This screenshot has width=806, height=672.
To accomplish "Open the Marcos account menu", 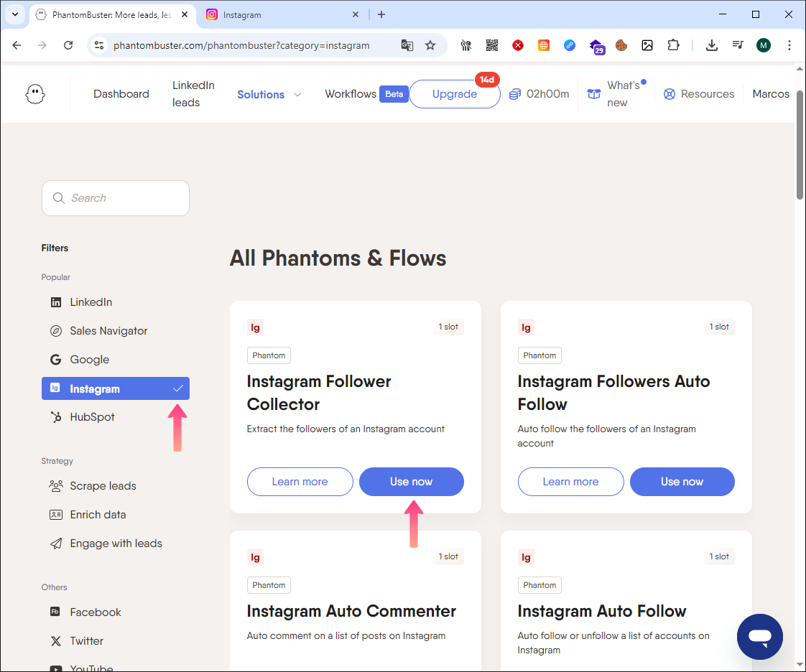I will click(x=771, y=94).
